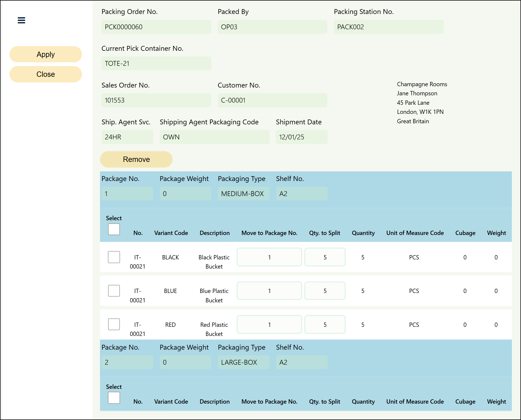
Task: Edit Qty. to Split for BLUE variant
Action: pos(325,291)
